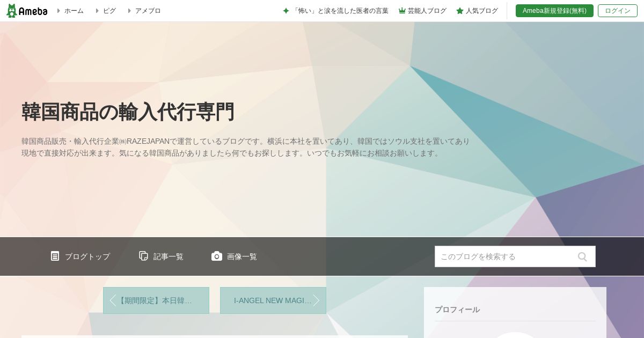Click arrow icon before ホーム
Viewport: 644px width, 338px height.
click(x=59, y=11)
